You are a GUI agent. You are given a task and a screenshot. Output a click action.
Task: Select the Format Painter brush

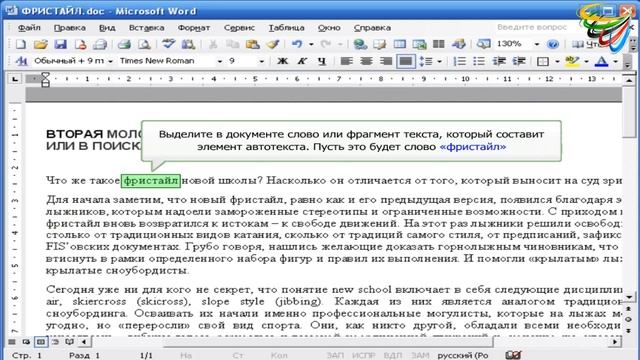pos(272,44)
